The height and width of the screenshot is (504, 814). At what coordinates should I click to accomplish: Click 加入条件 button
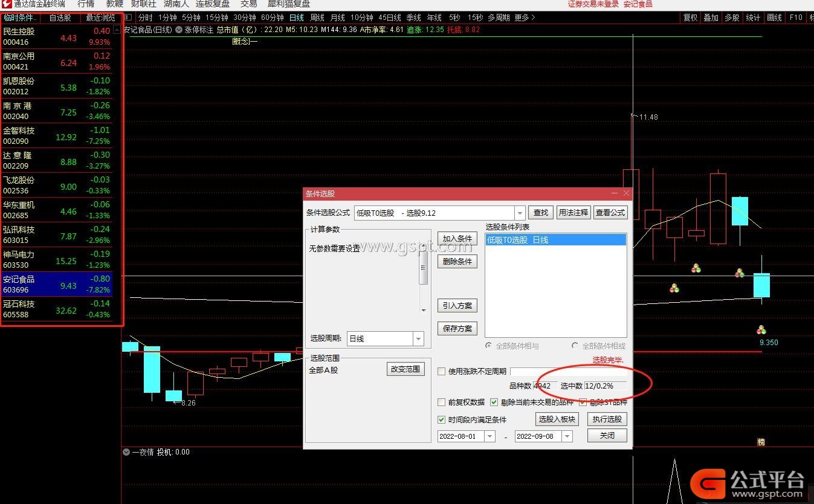click(457, 239)
